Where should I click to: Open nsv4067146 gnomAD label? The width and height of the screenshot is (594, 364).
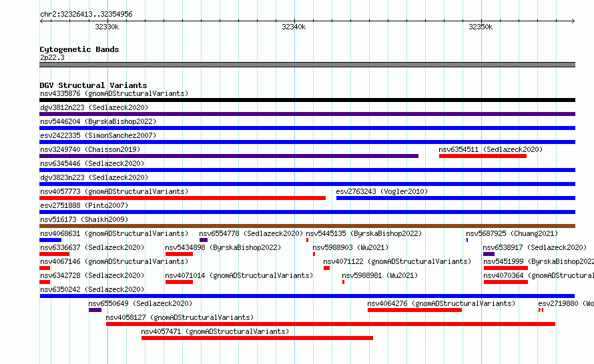click(114, 261)
